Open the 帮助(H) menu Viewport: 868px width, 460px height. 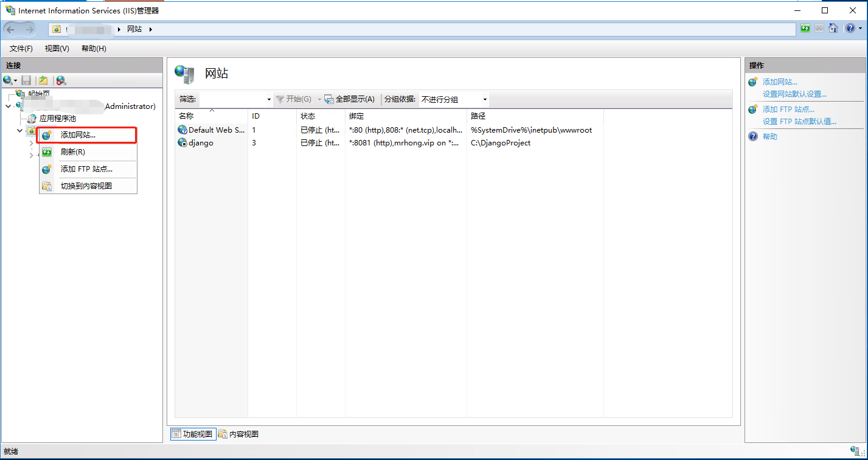[x=94, y=49]
